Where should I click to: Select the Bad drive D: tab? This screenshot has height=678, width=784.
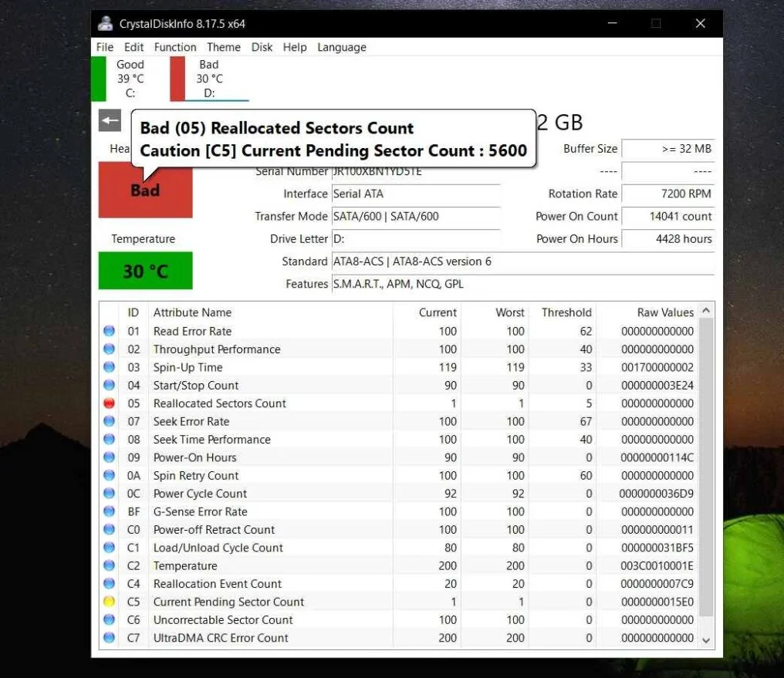(x=208, y=77)
